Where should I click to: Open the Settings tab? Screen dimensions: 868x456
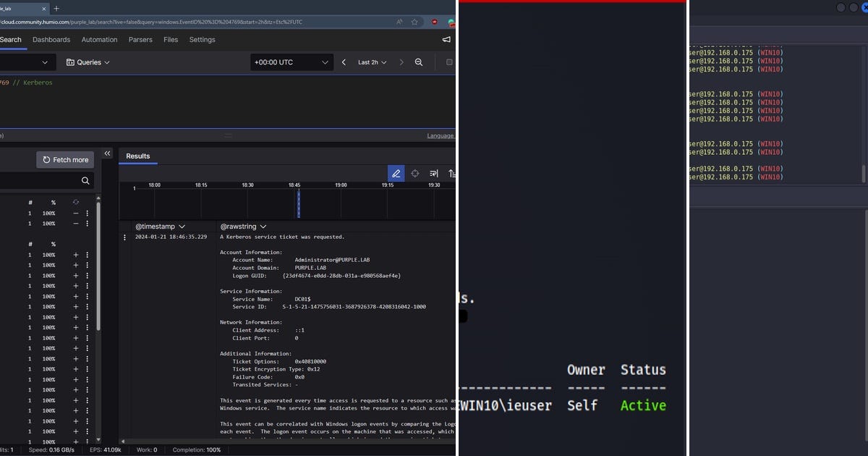(x=203, y=40)
